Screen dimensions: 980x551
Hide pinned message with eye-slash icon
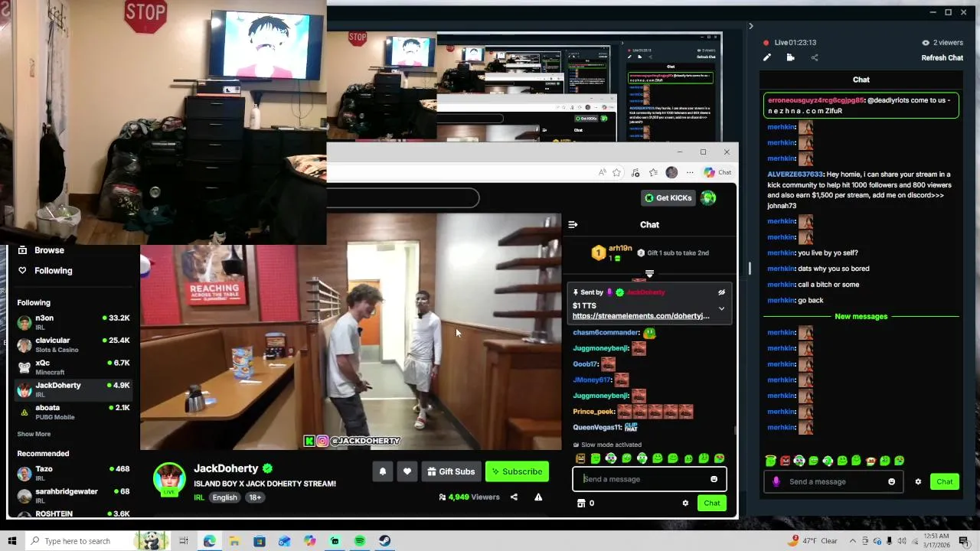(x=721, y=292)
